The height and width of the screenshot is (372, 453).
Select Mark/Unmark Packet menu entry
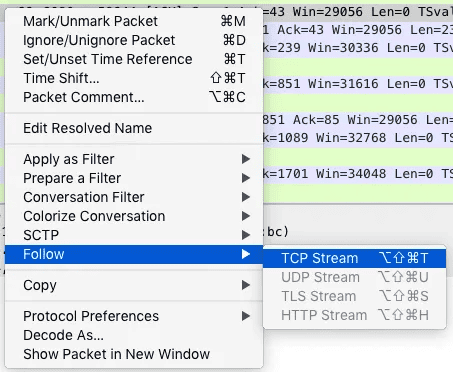click(x=134, y=21)
